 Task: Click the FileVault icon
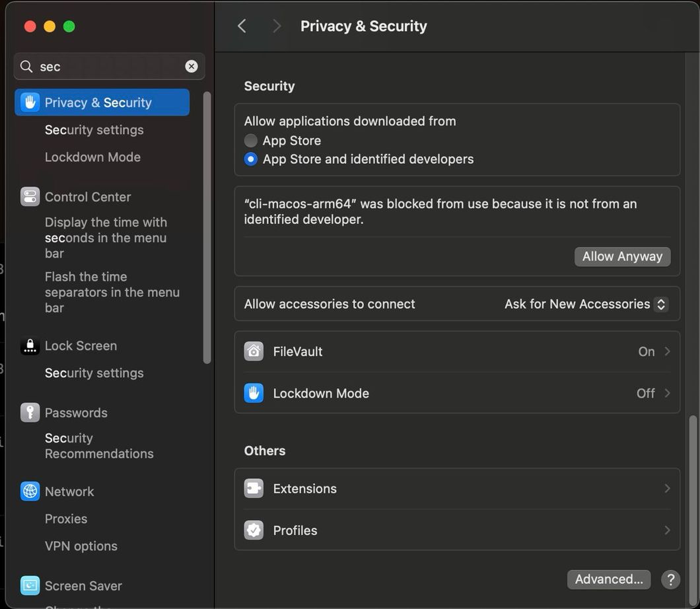tap(254, 351)
